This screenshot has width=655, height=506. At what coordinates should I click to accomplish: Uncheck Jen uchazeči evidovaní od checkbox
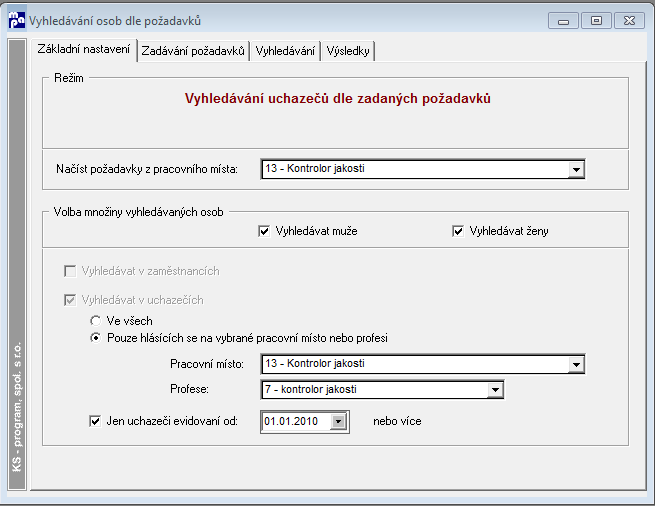[95, 421]
